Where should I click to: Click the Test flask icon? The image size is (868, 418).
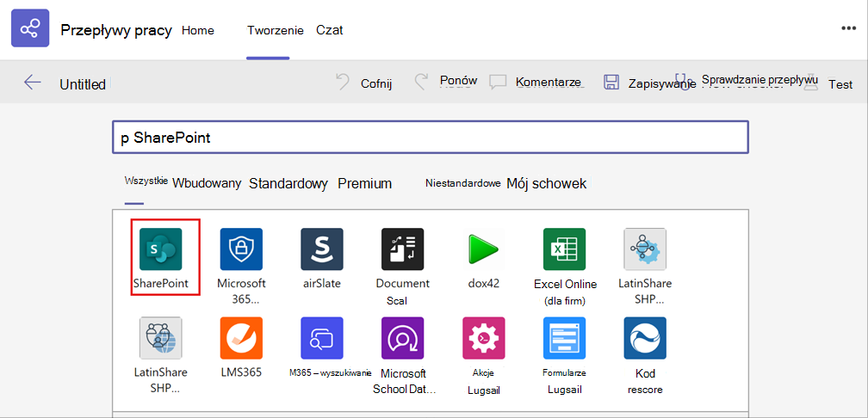811,83
